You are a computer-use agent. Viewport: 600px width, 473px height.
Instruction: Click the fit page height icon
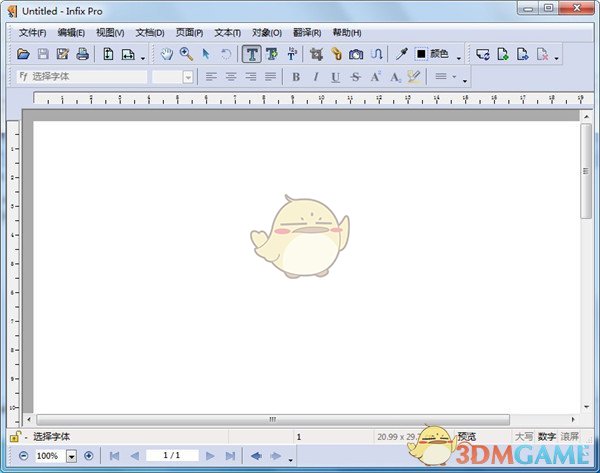click(108, 54)
